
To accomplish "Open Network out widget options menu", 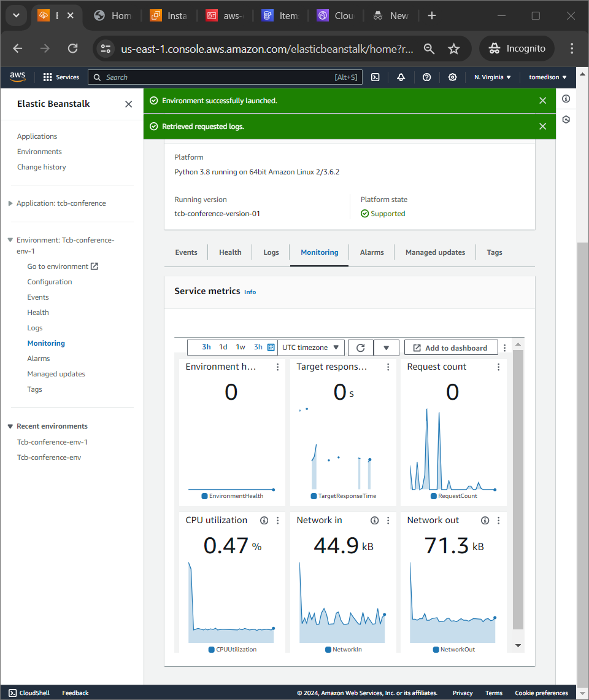I will pos(498,521).
